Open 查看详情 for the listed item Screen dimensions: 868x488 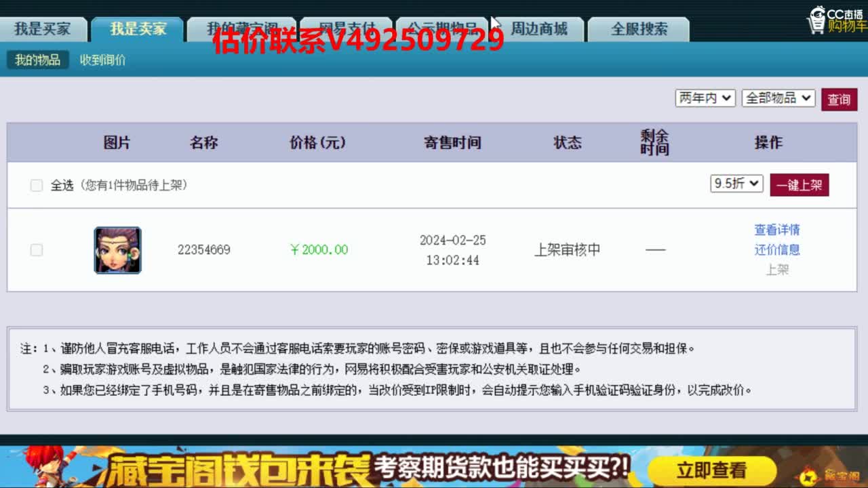[x=776, y=230]
